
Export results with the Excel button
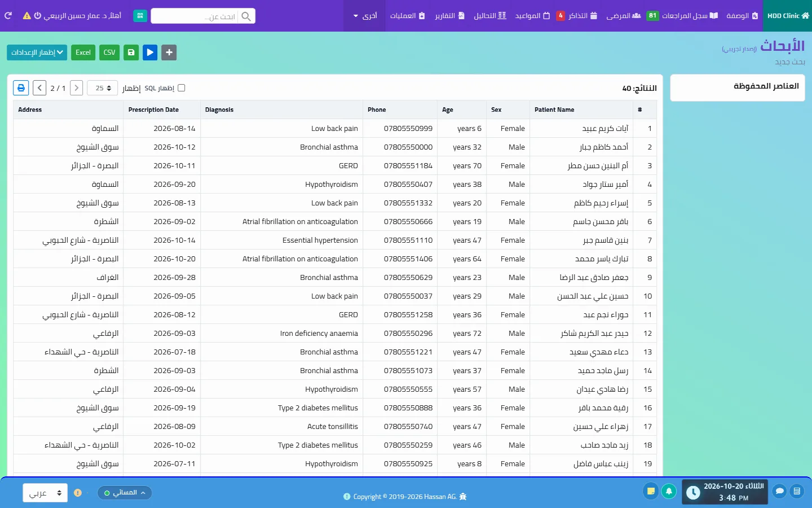83,52
